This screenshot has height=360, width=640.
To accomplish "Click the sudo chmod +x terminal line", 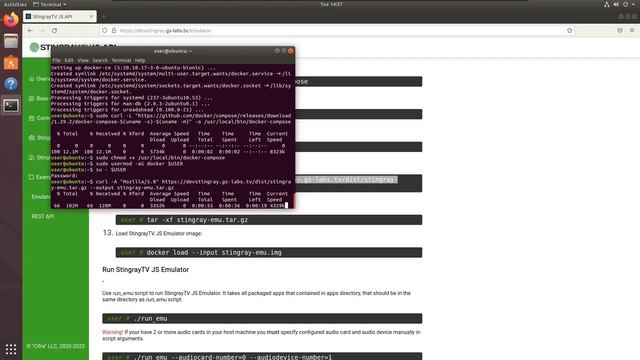I will (x=138, y=158).
